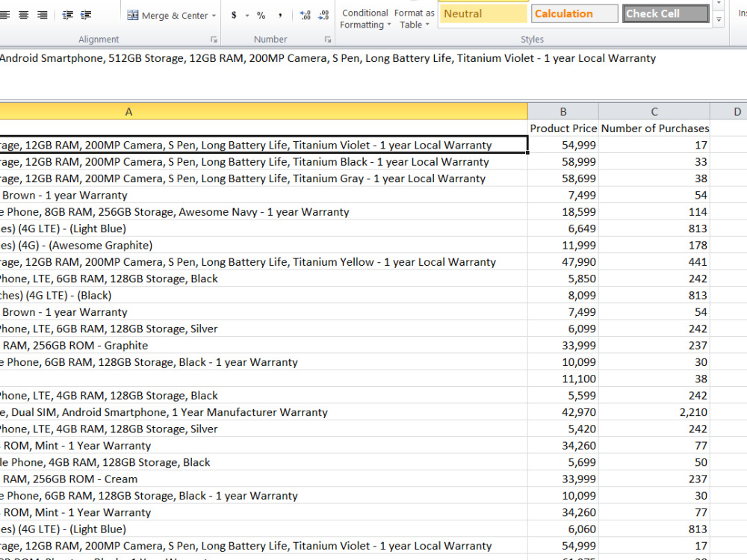
Task: Select purchases cell 2,210
Action: (x=654, y=412)
